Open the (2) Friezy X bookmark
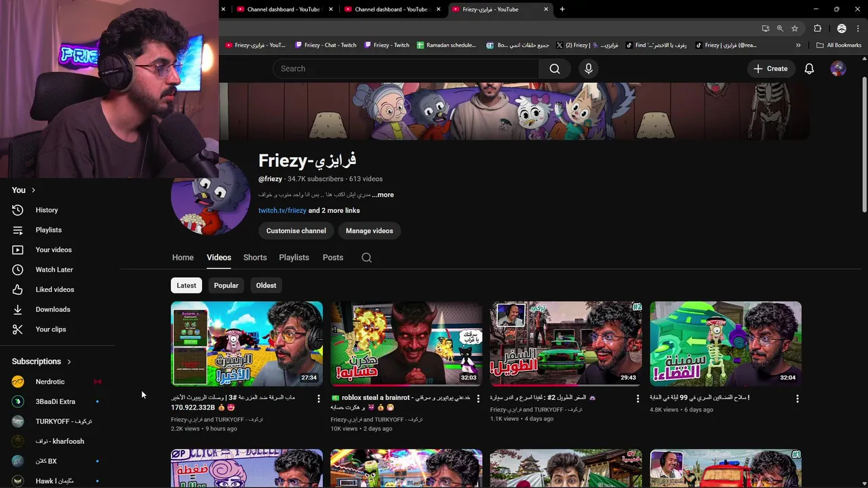868x488 pixels. (x=587, y=45)
